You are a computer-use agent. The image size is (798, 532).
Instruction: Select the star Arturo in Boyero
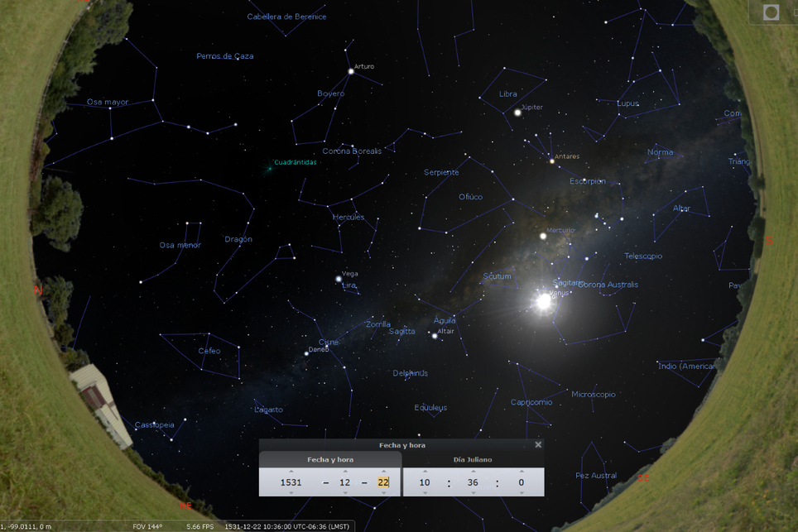(x=351, y=72)
